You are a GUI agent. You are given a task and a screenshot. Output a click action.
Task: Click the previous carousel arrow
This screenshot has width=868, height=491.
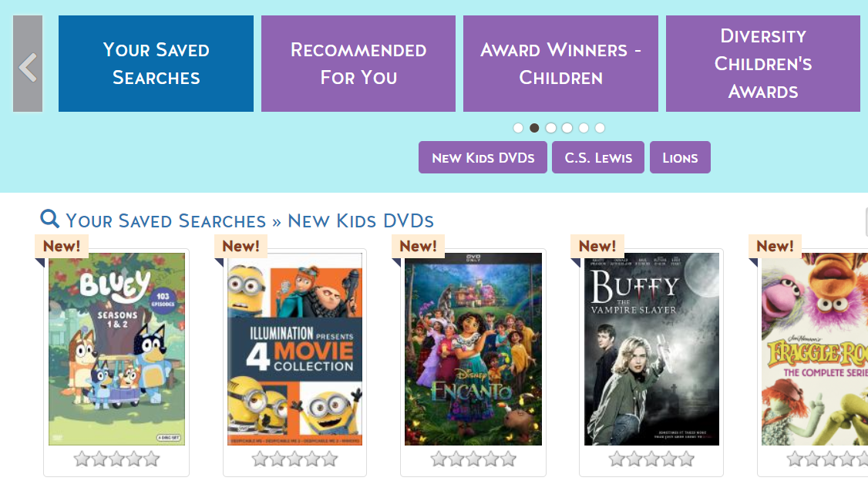(28, 64)
